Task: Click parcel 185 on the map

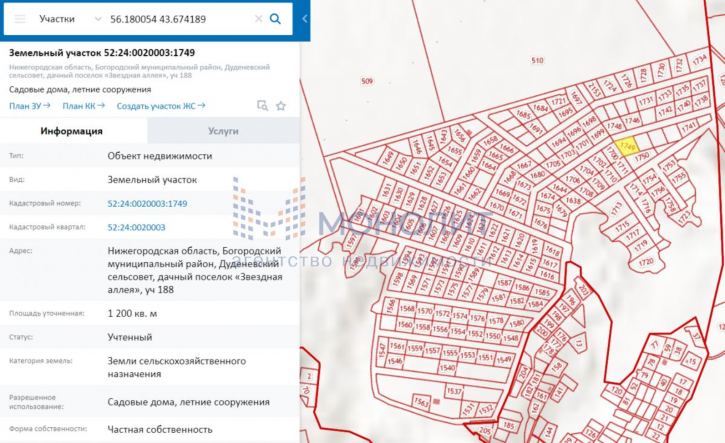Action: (x=509, y=425)
